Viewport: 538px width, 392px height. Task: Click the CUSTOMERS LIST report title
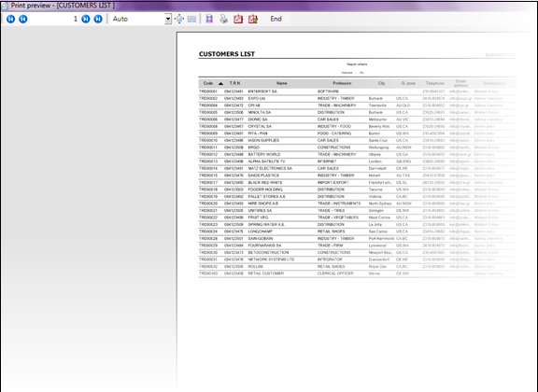pos(227,54)
